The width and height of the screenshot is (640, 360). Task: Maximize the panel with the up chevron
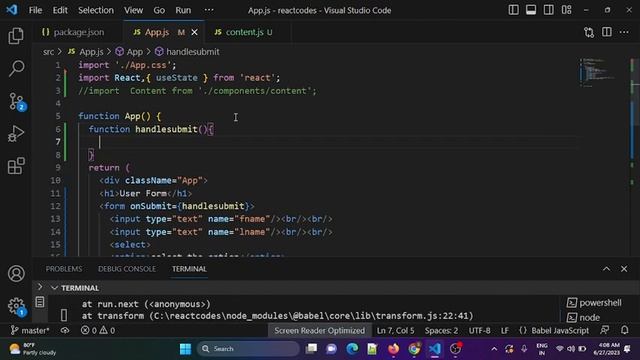tap(607, 269)
